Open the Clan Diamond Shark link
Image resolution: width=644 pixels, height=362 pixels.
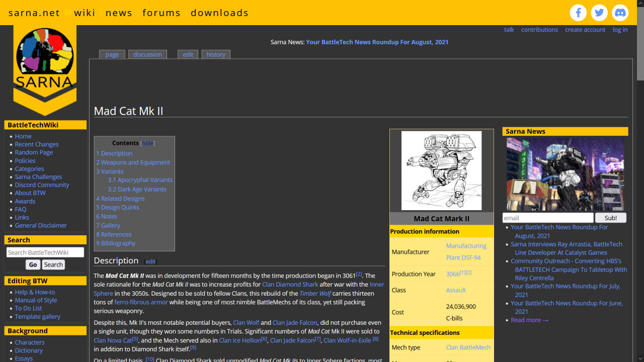290,284
